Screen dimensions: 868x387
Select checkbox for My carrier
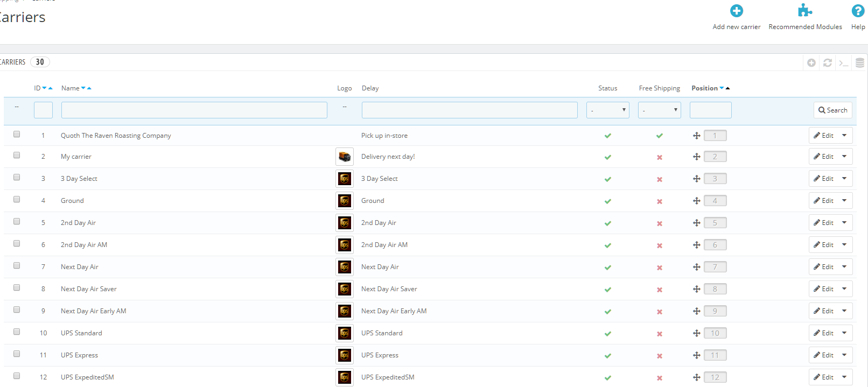pyautogui.click(x=17, y=155)
